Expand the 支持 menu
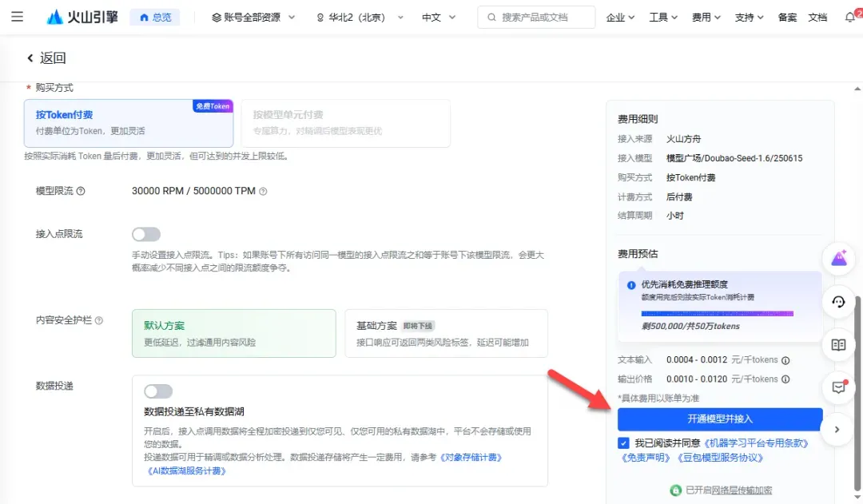 [749, 18]
